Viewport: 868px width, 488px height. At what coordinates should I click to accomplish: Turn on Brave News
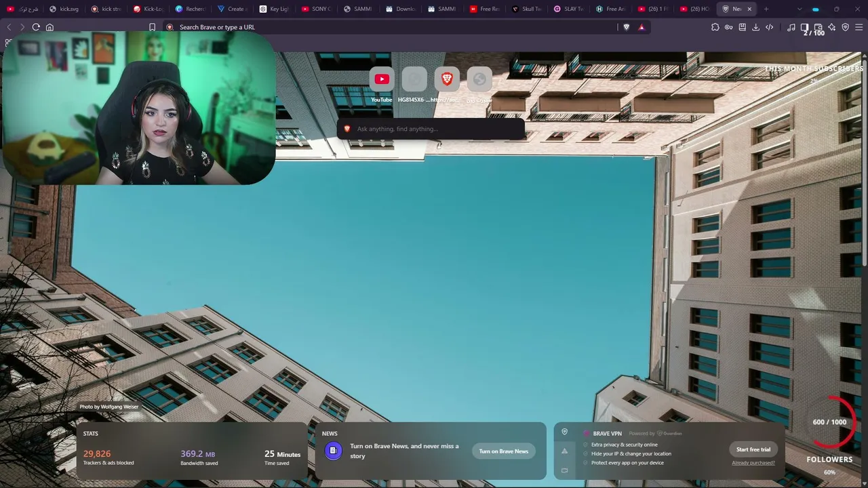tap(504, 451)
